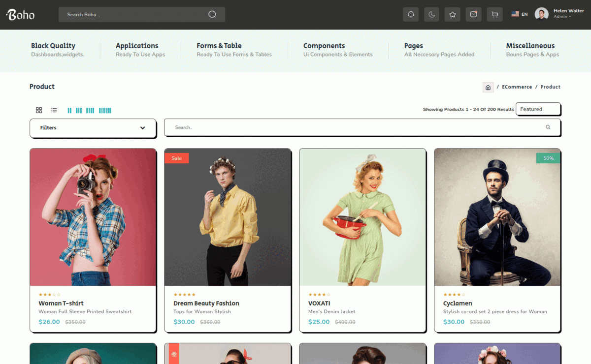Select the three-column grid icon

79,111
